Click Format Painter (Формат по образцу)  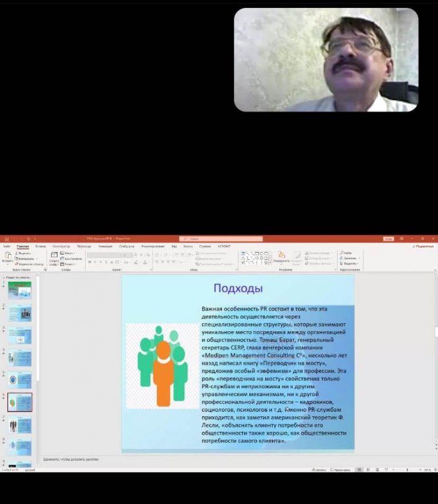(x=30, y=264)
